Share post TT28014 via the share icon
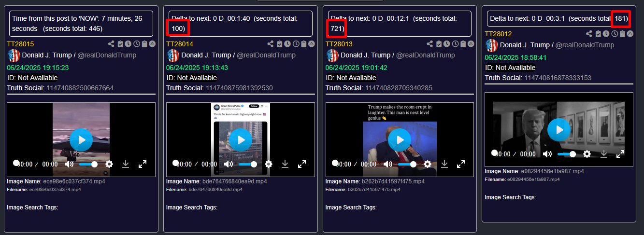This screenshot has height=235, width=644. (271, 43)
